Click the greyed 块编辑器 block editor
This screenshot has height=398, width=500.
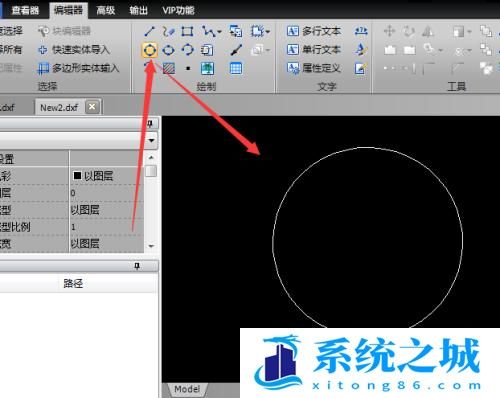tap(64, 31)
